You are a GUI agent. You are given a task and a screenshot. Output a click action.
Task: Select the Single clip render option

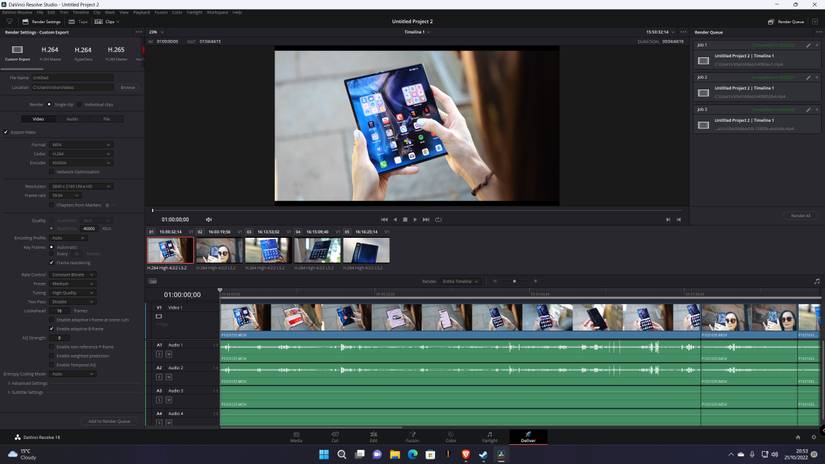pyautogui.click(x=49, y=104)
